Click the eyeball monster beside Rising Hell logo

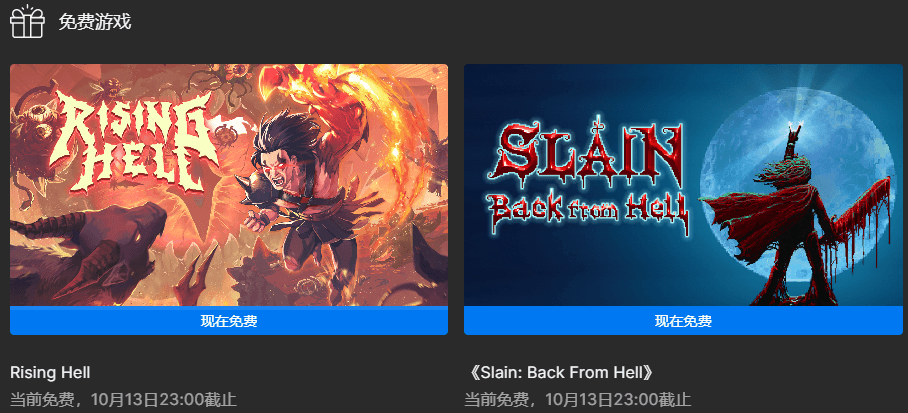(x=33, y=123)
